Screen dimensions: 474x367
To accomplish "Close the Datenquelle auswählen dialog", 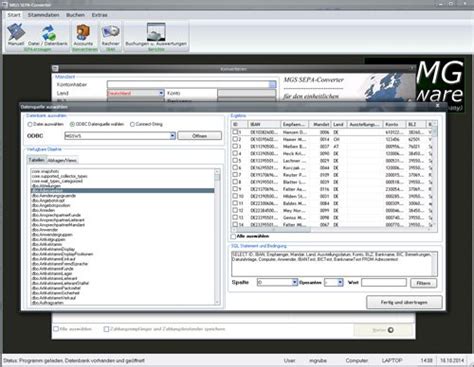I will (x=438, y=106).
